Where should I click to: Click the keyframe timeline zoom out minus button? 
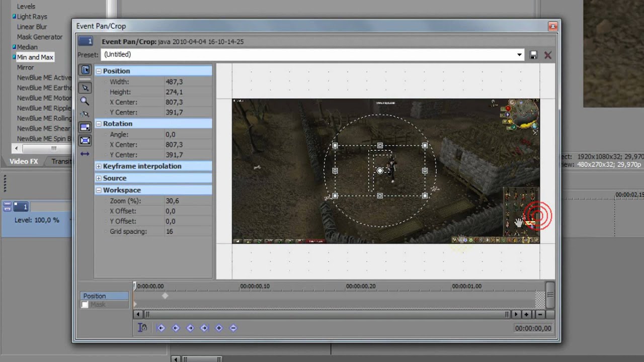pyautogui.click(x=540, y=314)
